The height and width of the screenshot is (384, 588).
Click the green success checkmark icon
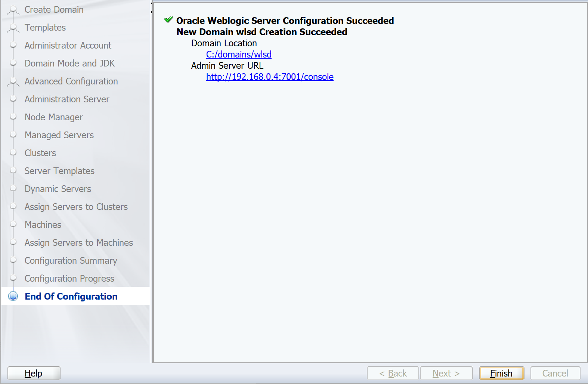(169, 19)
